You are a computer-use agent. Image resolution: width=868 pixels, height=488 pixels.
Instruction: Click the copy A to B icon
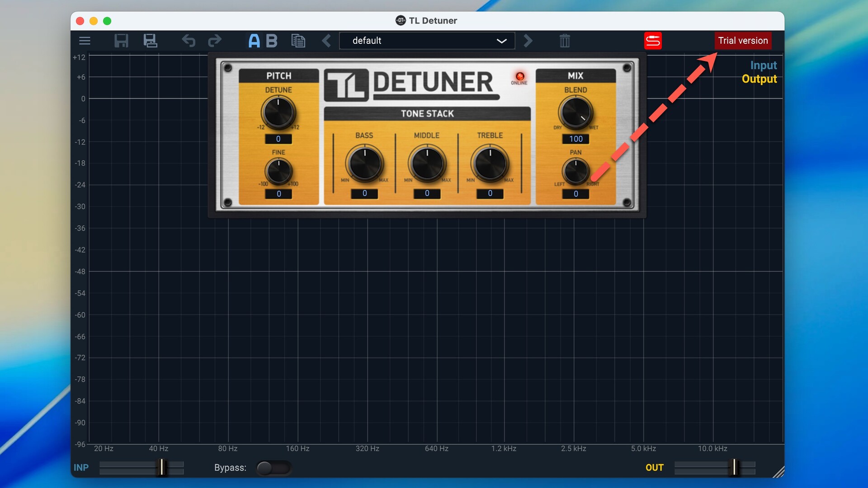pyautogui.click(x=298, y=41)
